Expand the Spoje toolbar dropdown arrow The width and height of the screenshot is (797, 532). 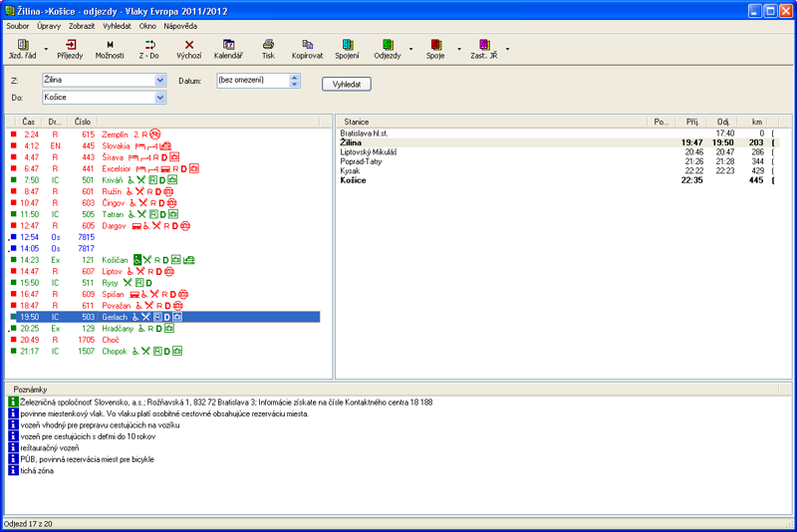tap(458, 49)
